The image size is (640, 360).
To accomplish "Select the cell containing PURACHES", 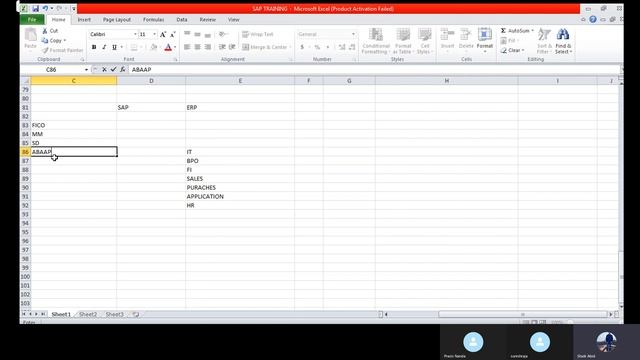I will [240, 187].
